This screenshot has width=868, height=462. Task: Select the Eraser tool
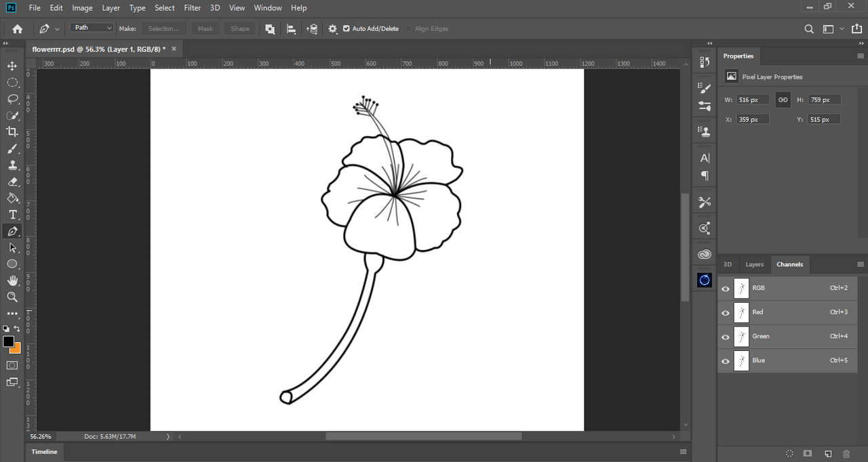pos(12,182)
